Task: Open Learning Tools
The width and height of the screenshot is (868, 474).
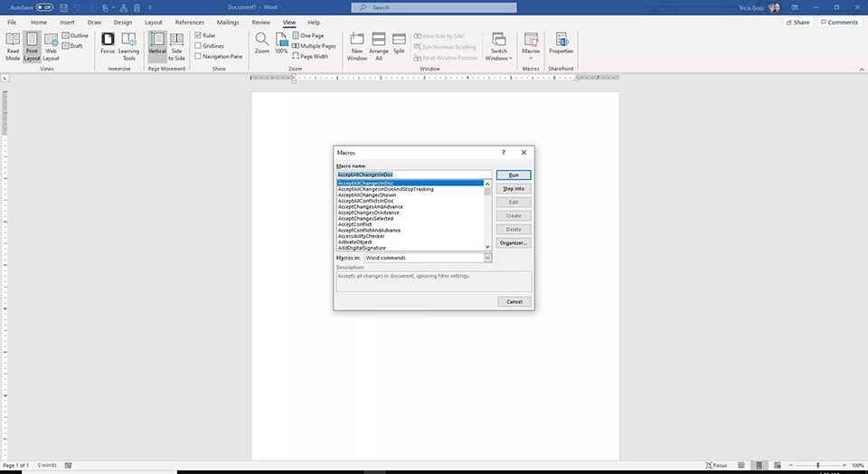Action: click(x=128, y=46)
